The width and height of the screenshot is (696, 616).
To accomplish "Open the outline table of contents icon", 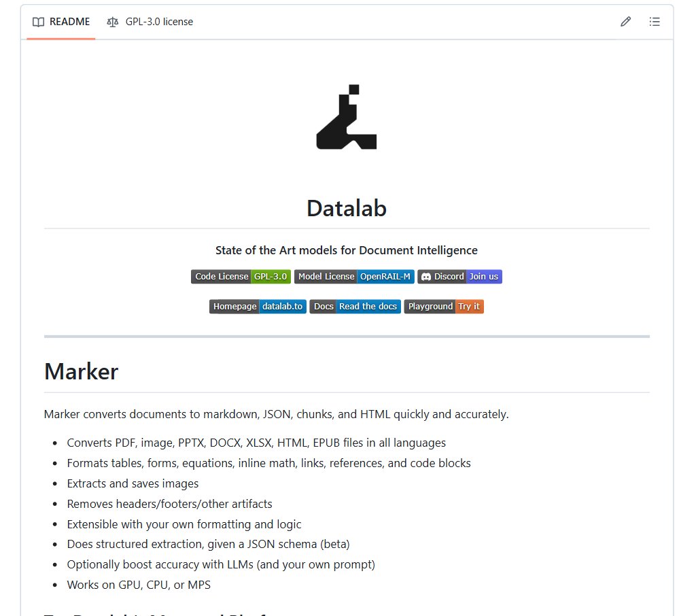I will point(655,22).
